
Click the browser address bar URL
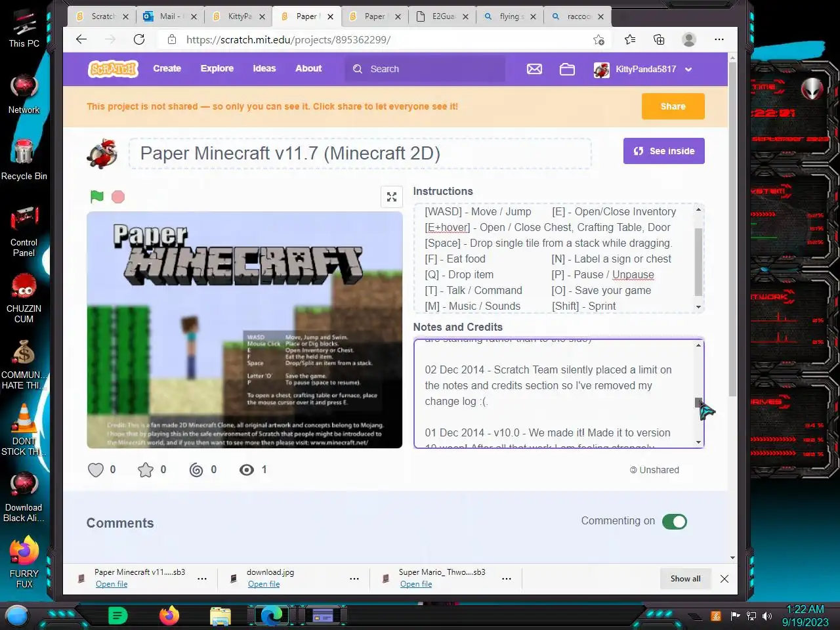[289, 39]
